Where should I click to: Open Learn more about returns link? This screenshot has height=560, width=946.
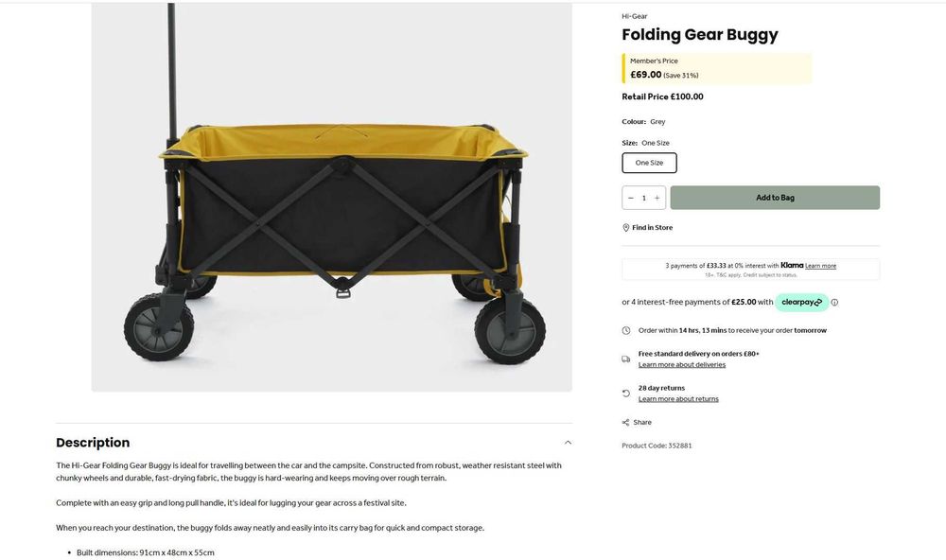[678, 399]
